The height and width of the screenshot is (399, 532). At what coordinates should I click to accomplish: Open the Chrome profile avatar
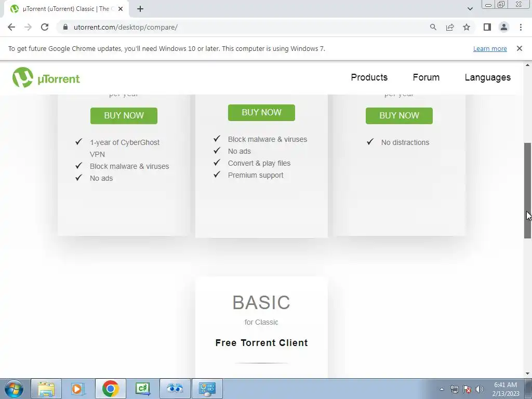pos(504,27)
